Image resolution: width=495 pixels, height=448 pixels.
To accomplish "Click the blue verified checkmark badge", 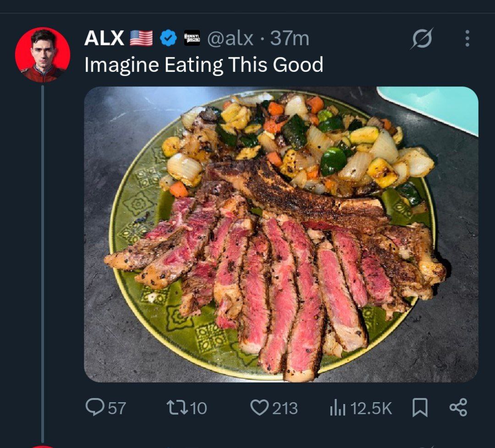I will tap(168, 38).
